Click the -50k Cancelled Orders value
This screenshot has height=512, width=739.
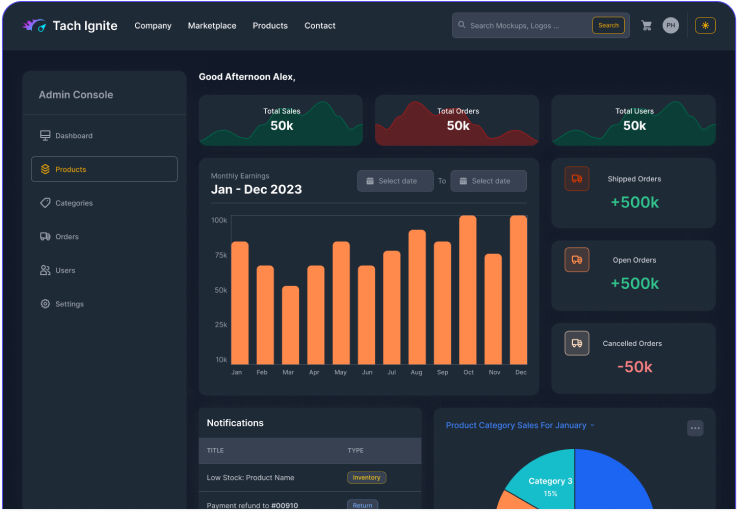pos(634,367)
